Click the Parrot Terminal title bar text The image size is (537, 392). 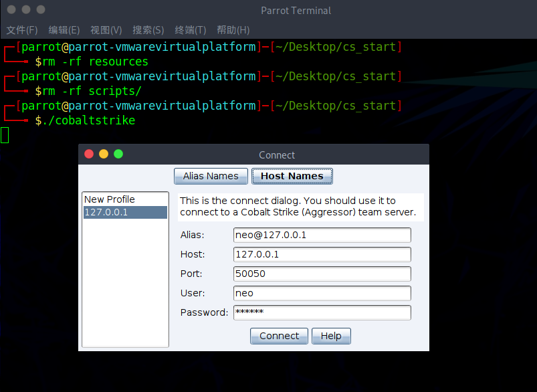(296, 11)
